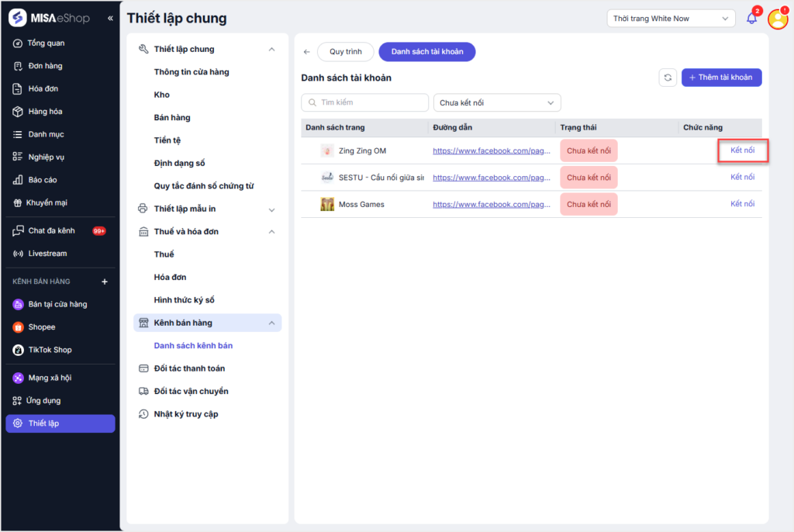Open TikTok Shop channel
This screenshot has width=794, height=532.
click(x=50, y=350)
